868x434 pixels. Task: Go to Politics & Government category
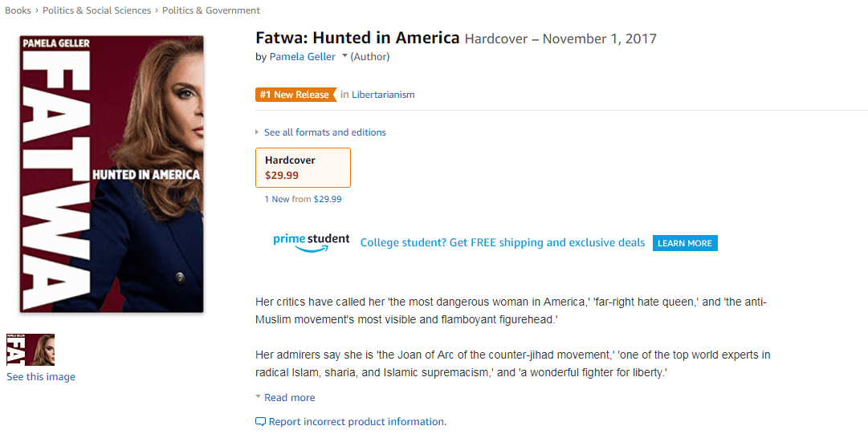pos(211,10)
